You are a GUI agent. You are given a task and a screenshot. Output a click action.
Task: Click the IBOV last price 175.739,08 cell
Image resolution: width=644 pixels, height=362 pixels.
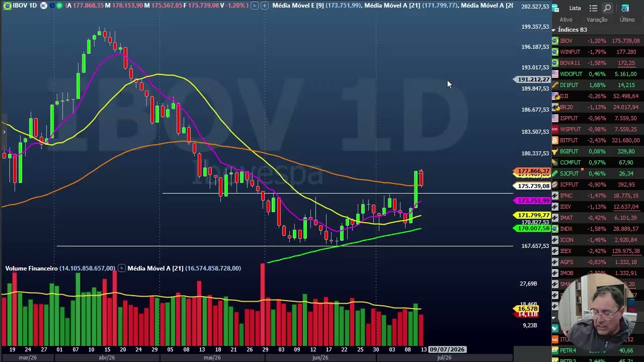(625, 41)
